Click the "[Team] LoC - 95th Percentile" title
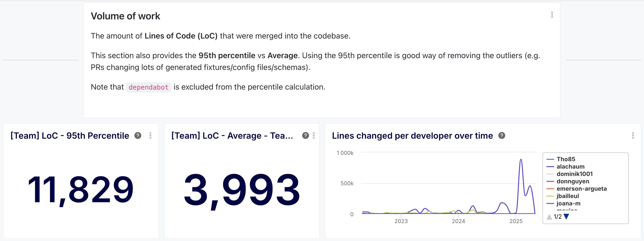 point(70,136)
